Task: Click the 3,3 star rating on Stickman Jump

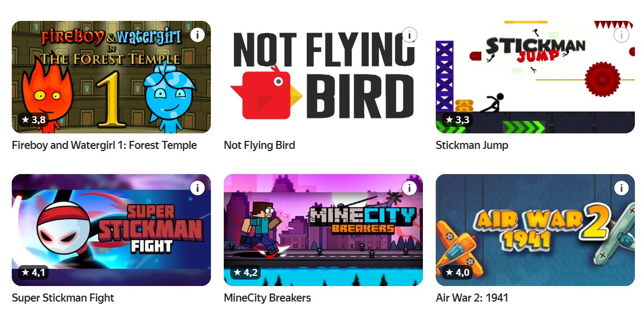Action: pos(457,119)
